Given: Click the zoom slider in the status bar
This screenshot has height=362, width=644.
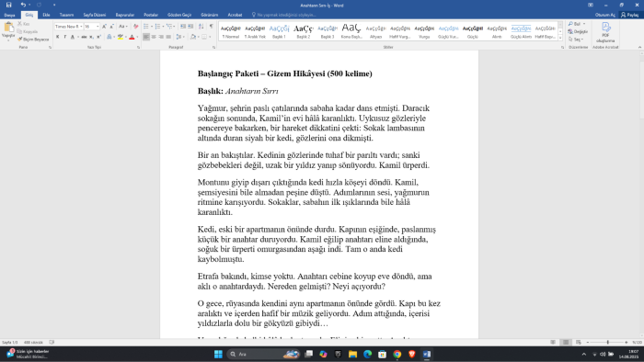Looking at the screenshot, I should (607, 342).
